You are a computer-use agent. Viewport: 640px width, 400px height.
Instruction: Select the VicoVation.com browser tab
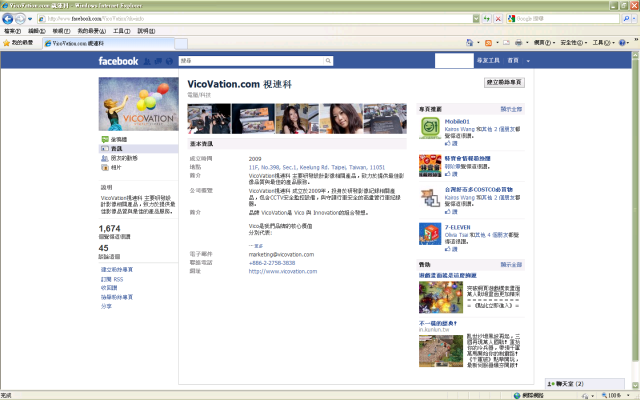point(108,43)
